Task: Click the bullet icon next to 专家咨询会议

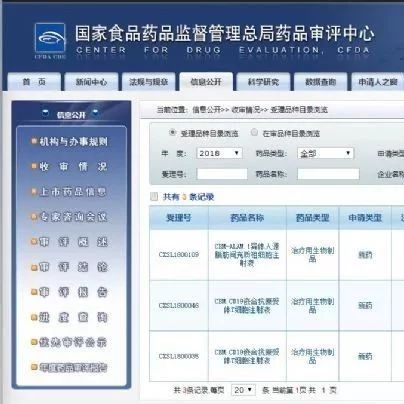Action: [34, 217]
